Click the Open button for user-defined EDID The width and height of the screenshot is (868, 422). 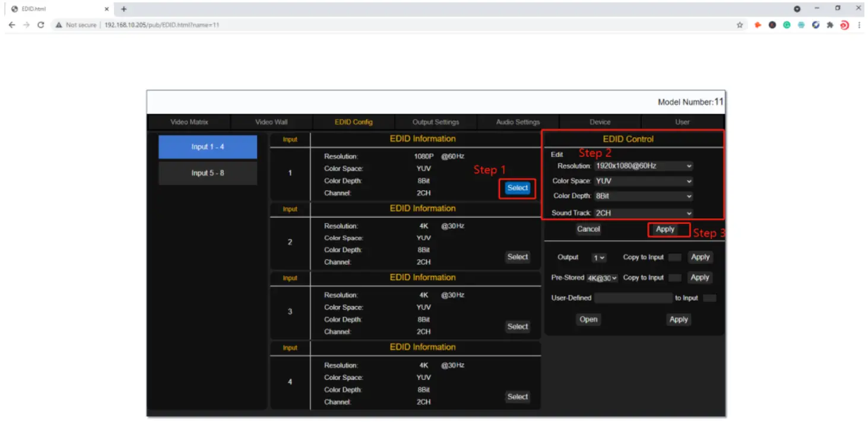[x=588, y=320]
